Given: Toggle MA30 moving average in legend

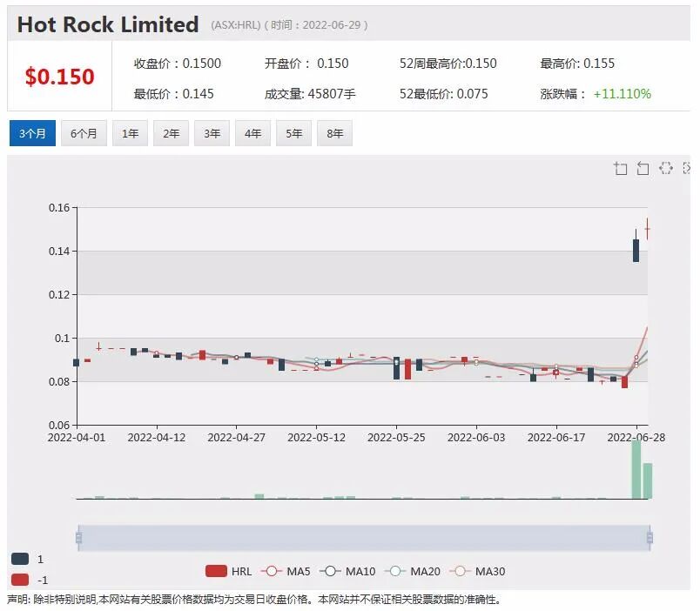Looking at the screenshot, I should [x=478, y=571].
